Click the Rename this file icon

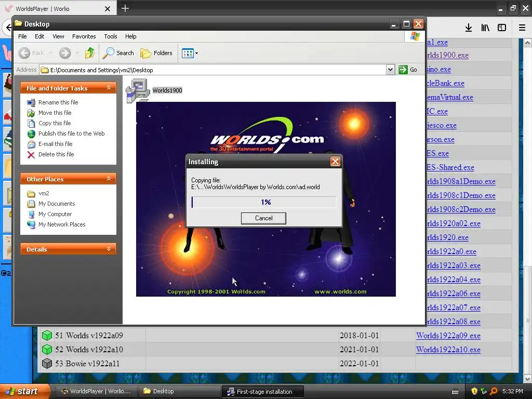[31, 102]
